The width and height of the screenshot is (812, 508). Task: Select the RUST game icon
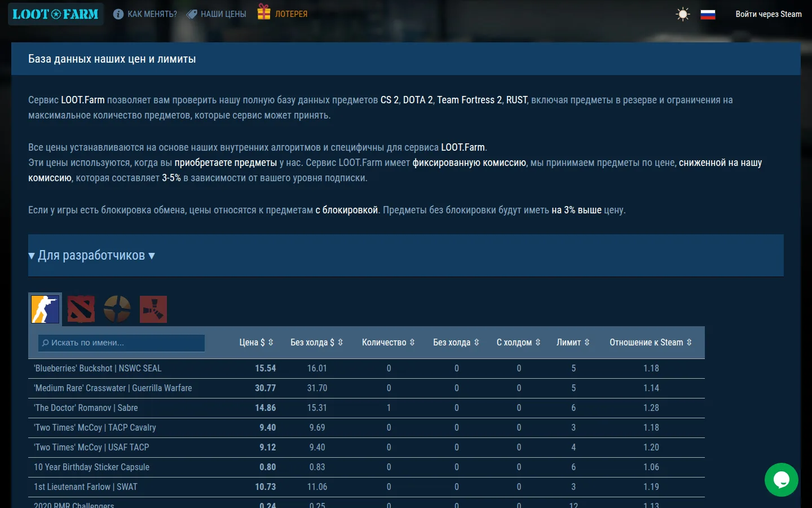(x=153, y=309)
